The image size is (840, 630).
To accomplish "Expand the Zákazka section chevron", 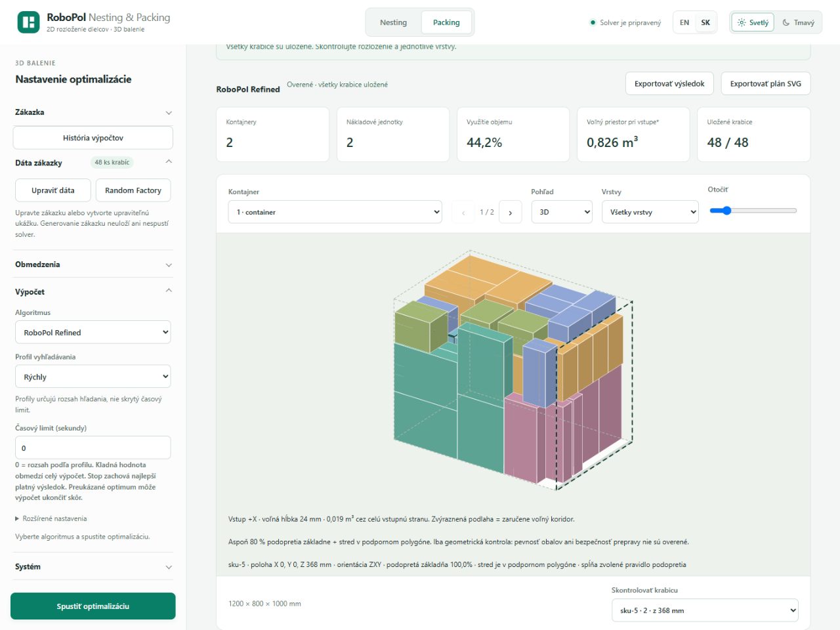I will [x=169, y=113].
